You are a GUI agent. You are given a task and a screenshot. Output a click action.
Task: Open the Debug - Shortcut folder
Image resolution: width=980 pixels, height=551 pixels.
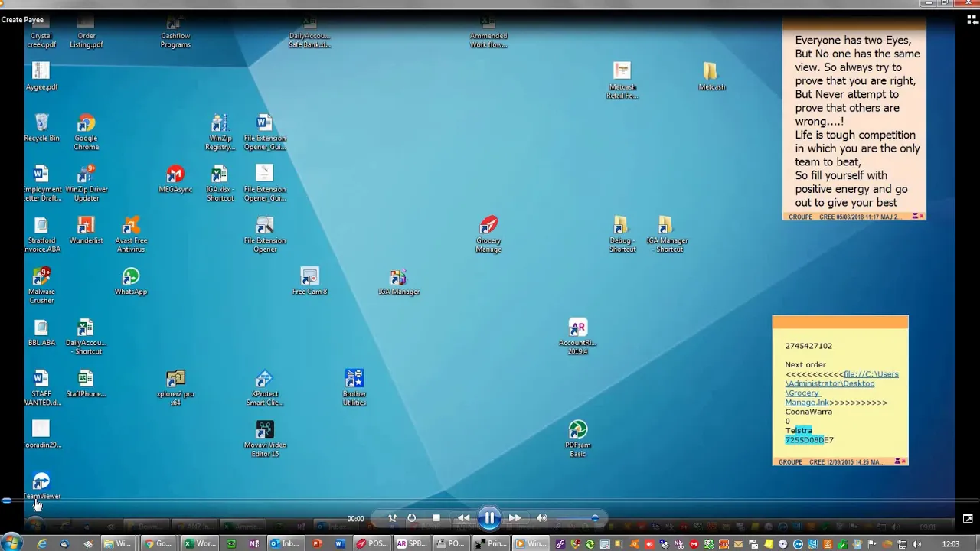click(622, 235)
